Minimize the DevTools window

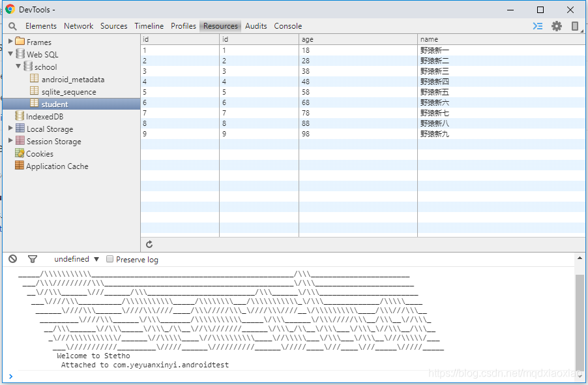point(510,10)
